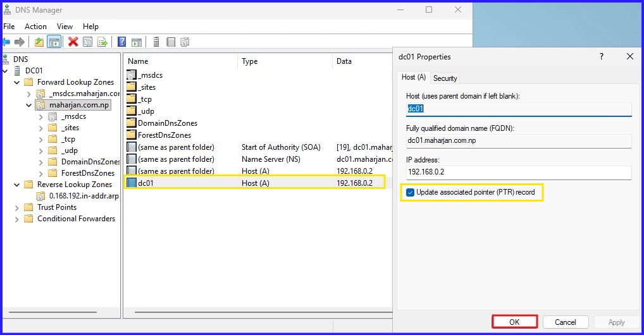Click the Cancel button
The image size is (644, 335).
pyautogui.click(x=565, y=322)
